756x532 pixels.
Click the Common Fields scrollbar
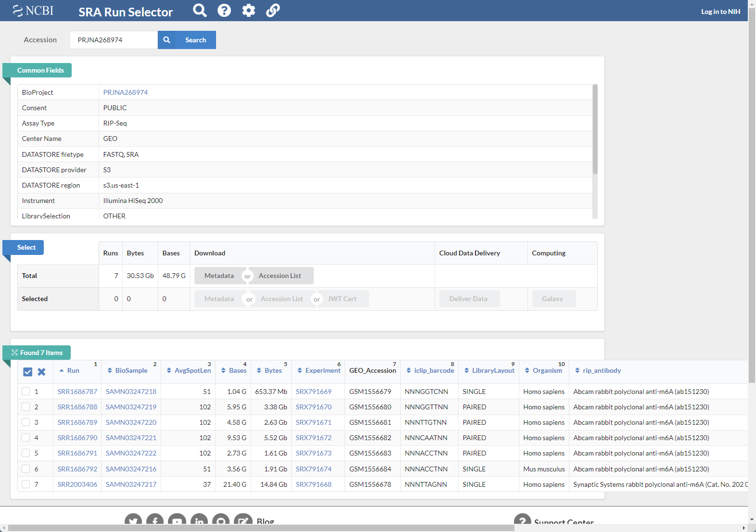595,129
